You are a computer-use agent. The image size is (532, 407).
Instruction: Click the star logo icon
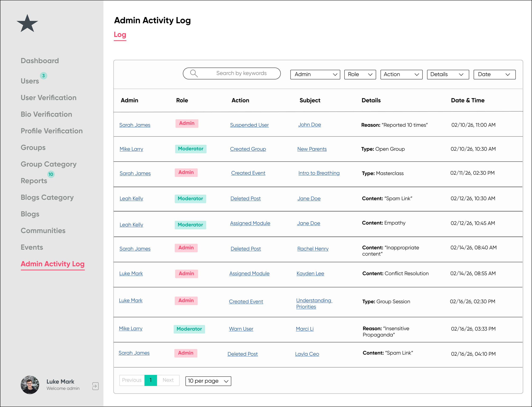click(x=27, y=23)
